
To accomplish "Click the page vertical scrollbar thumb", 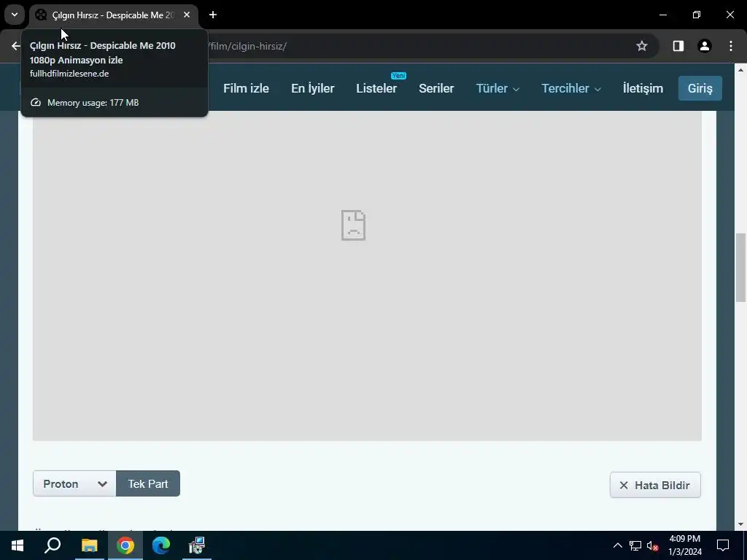I will (740, 267).
